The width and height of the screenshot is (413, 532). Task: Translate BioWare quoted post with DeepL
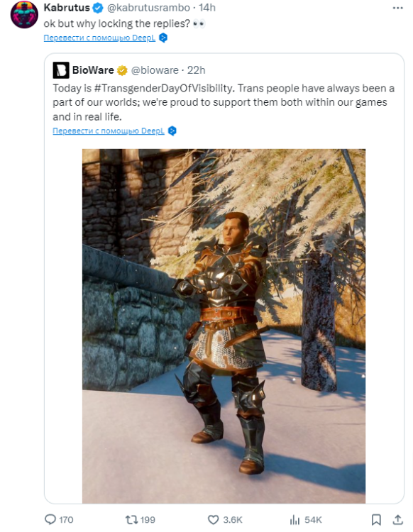point(109,131)
